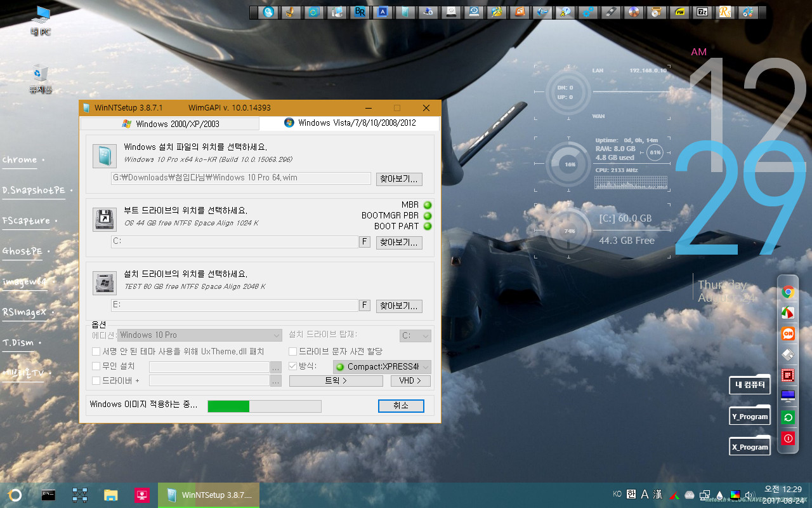Click the pink app icon on taskbar
Image resolution: width=812 pixels, height=508 pixels.
pos(142,495)
